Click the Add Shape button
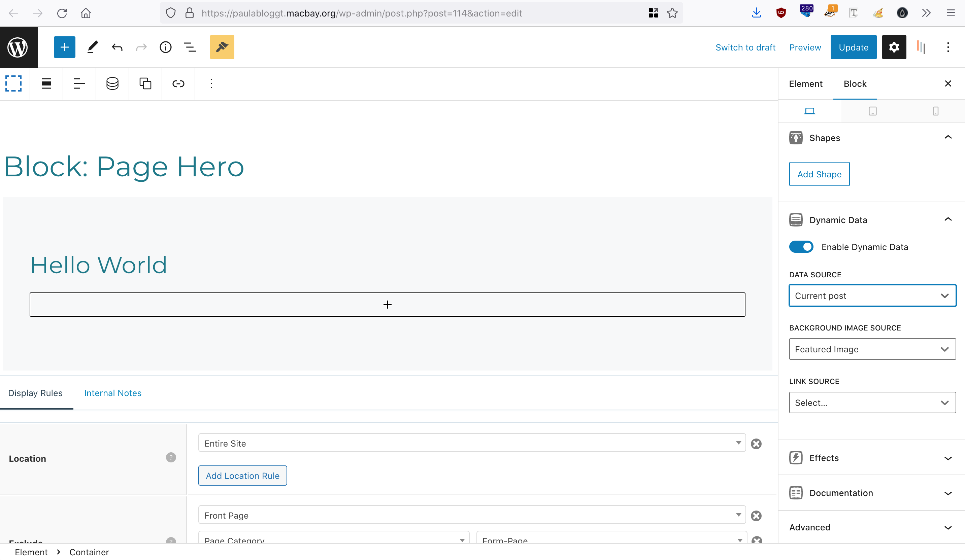The image size is (965, 560). tap(819, 174)
